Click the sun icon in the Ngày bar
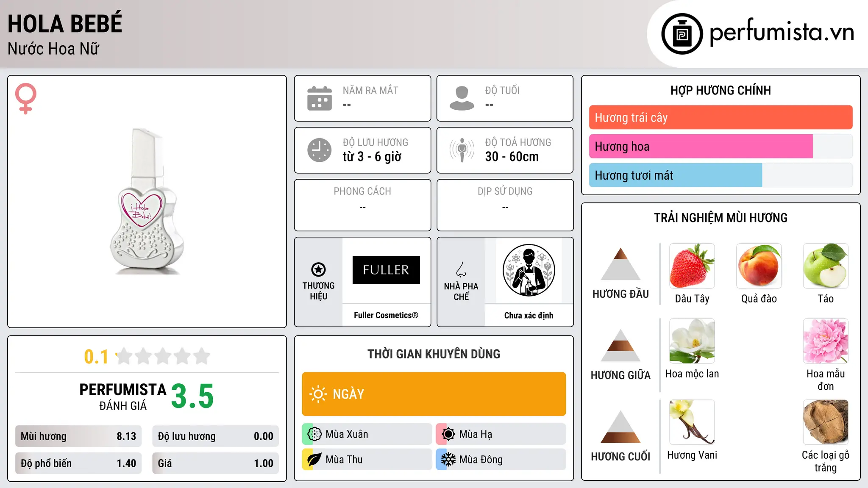This screenshot has width=868, height=488. click(x=318, y=394)
